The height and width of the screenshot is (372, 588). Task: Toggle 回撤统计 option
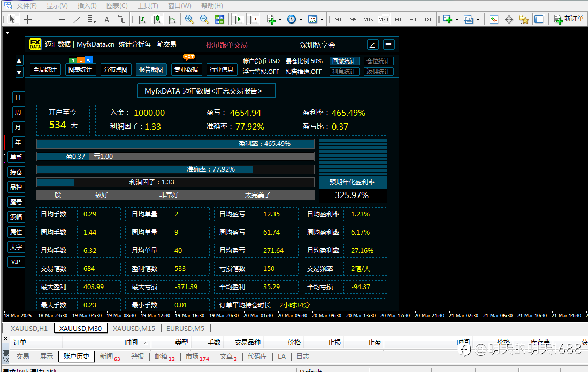[x=344, y=61]
